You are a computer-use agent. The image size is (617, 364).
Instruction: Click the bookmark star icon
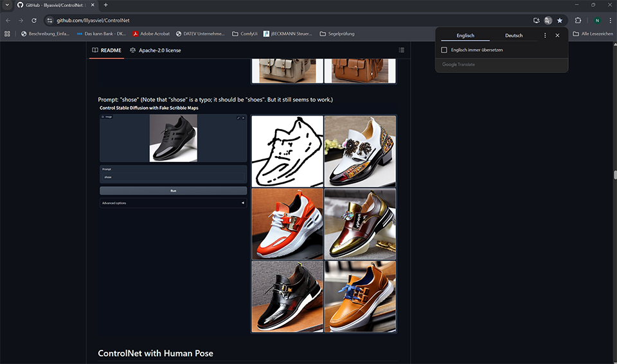click(560, 21)
